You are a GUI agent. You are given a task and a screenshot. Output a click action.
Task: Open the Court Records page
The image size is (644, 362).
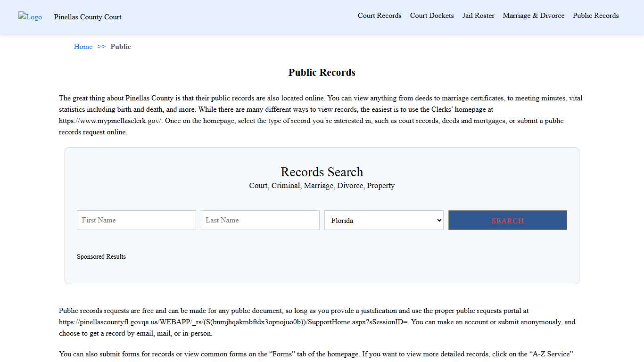coord(380,16)
